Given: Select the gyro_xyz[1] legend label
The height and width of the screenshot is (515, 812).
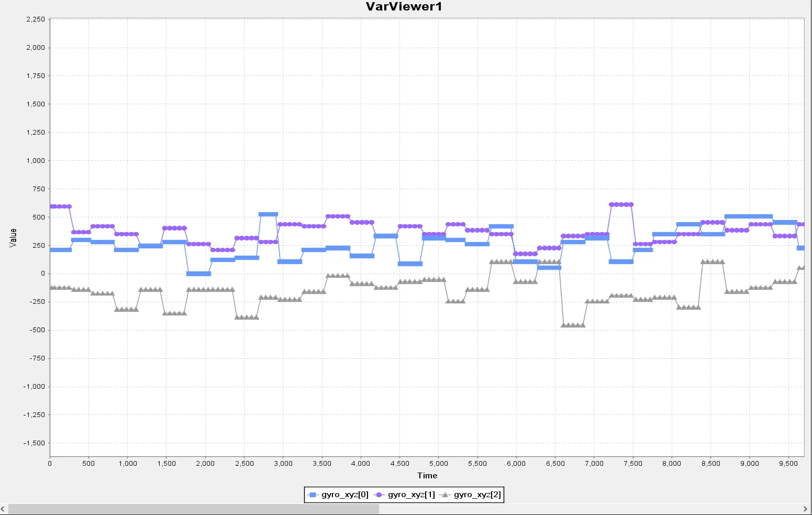Looking at the screenshot, I should coord(411,495).
